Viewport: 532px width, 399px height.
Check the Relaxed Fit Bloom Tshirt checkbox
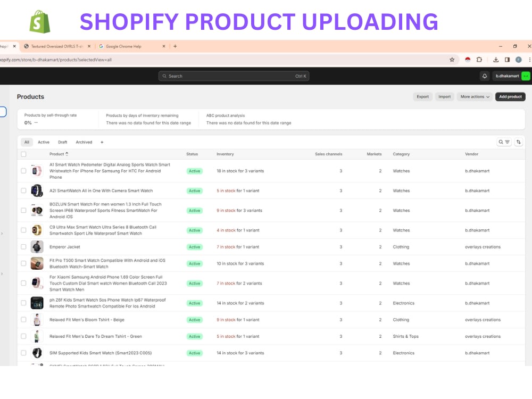click(23, 320)
